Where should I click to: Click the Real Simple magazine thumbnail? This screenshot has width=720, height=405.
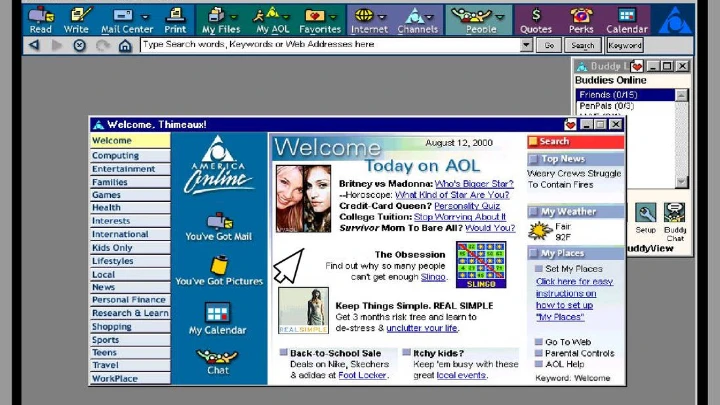pyautogui.click(x=303, y=310)
